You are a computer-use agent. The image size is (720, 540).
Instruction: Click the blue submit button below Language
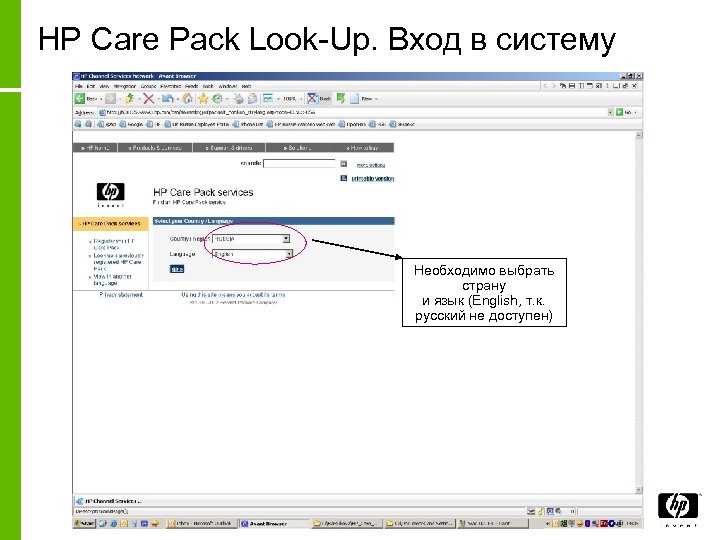pos(177,269)
